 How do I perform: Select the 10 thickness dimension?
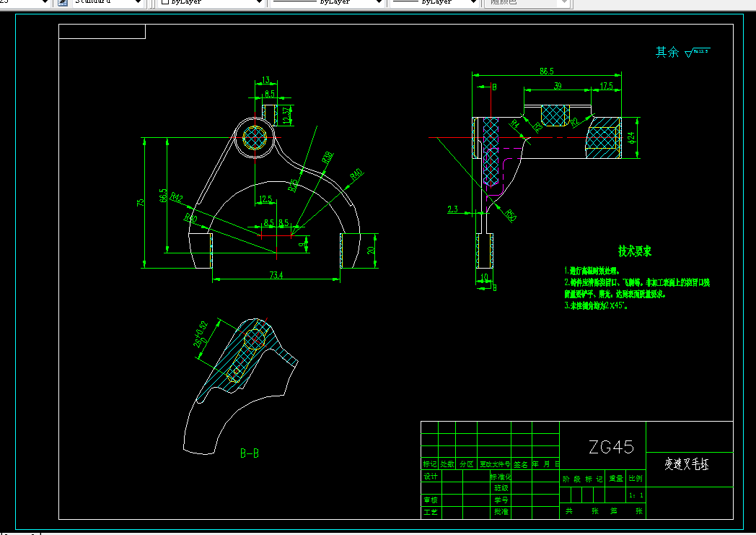tap(485, 277)
